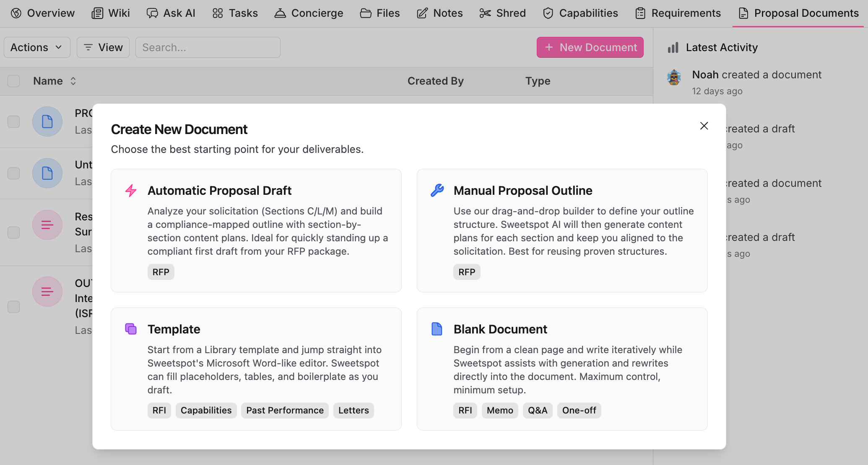Open the Shred tab

(x=502, y=13)
